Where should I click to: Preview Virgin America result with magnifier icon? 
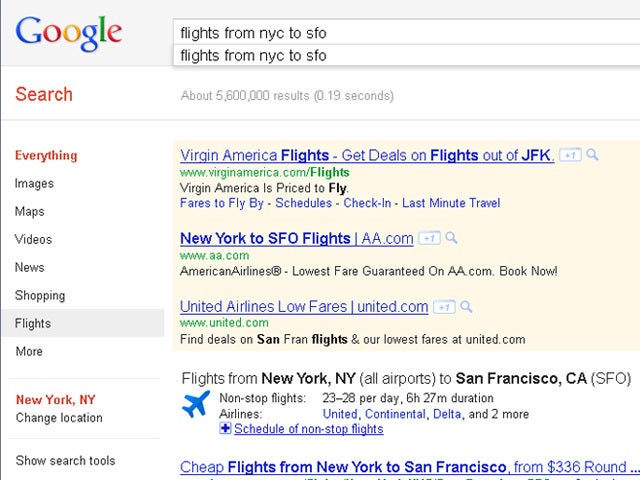click(593, 155)
